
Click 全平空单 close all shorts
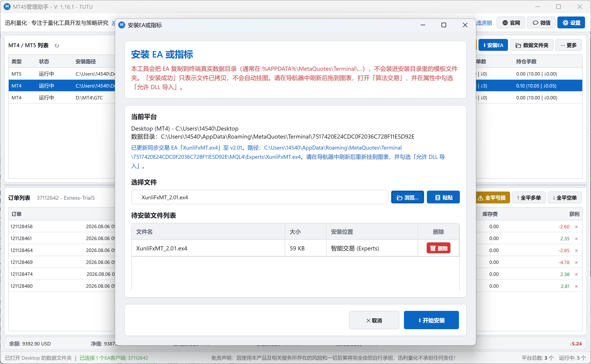(565, 198)
